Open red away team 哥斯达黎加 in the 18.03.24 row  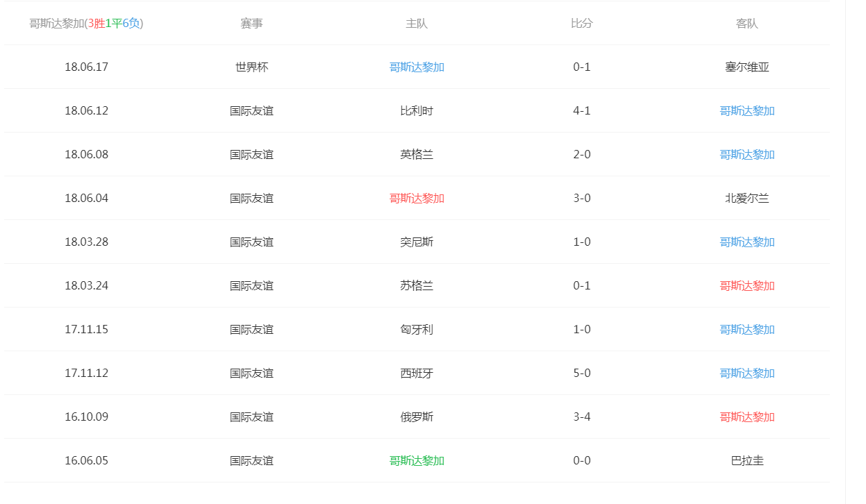[747, 286]
